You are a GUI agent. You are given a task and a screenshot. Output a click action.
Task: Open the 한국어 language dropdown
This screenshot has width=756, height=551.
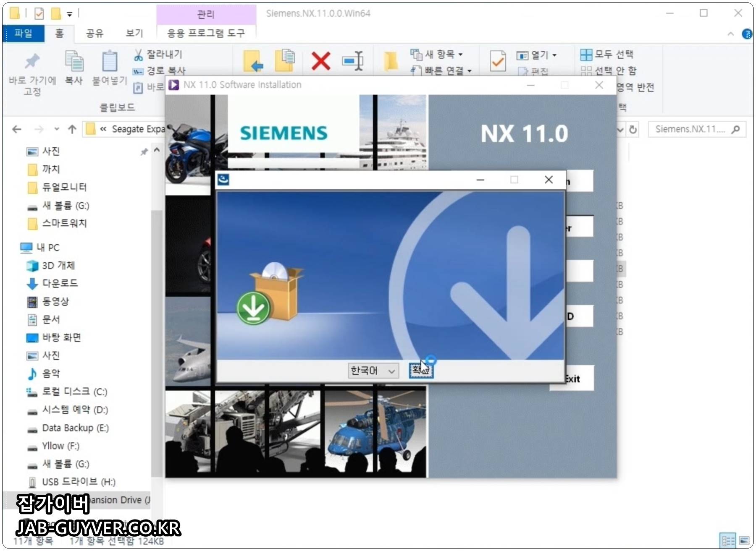pos(373,371)
